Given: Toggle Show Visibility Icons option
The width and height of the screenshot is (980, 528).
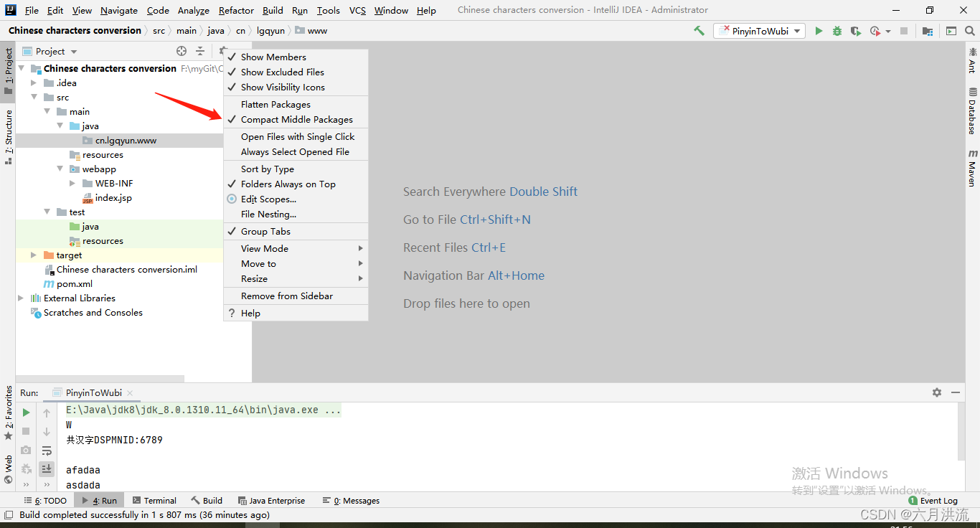Looking at the screenshot, I should pyautogui.click(x=296, y=87).
